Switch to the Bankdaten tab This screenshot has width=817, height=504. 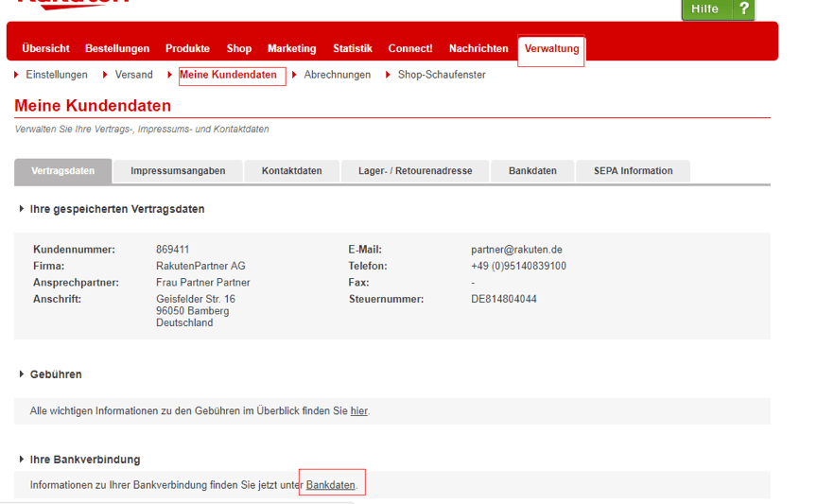[x=532, y=171]
